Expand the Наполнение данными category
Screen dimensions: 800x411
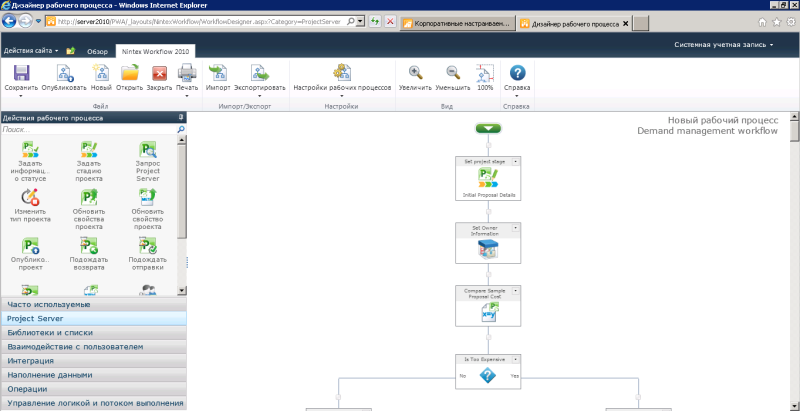click(x=93, y=375)
